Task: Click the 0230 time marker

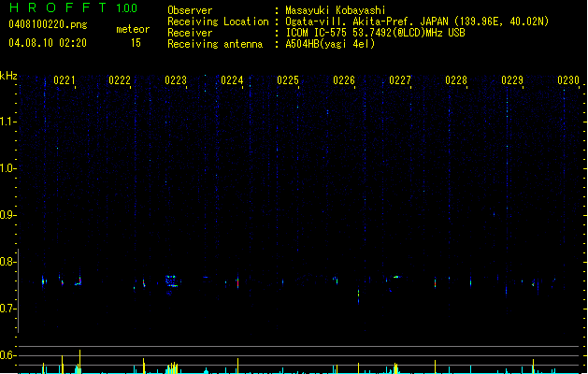Action: pyautogui.click(x=568, y=80)
